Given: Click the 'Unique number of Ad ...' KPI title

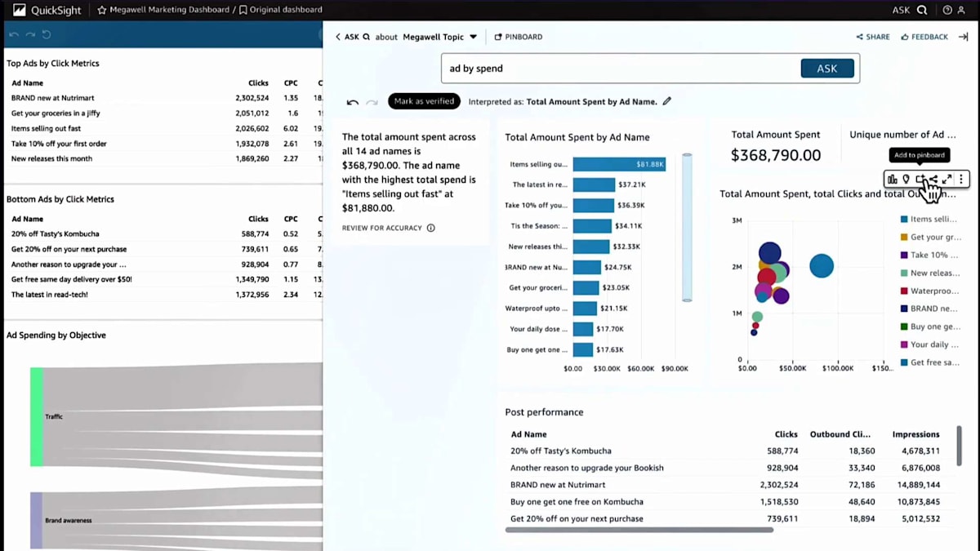Looking at the screenshot, I should (902, 135).
